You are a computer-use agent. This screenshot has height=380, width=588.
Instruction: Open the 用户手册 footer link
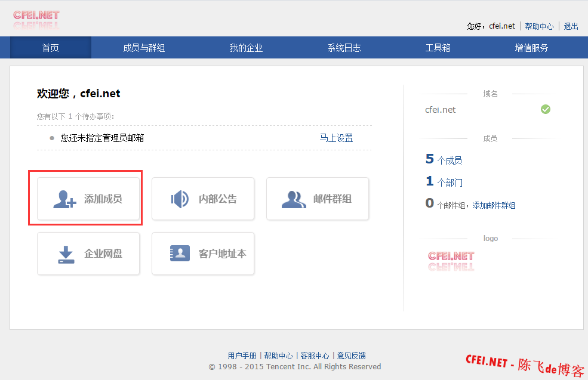click(242, 356)
